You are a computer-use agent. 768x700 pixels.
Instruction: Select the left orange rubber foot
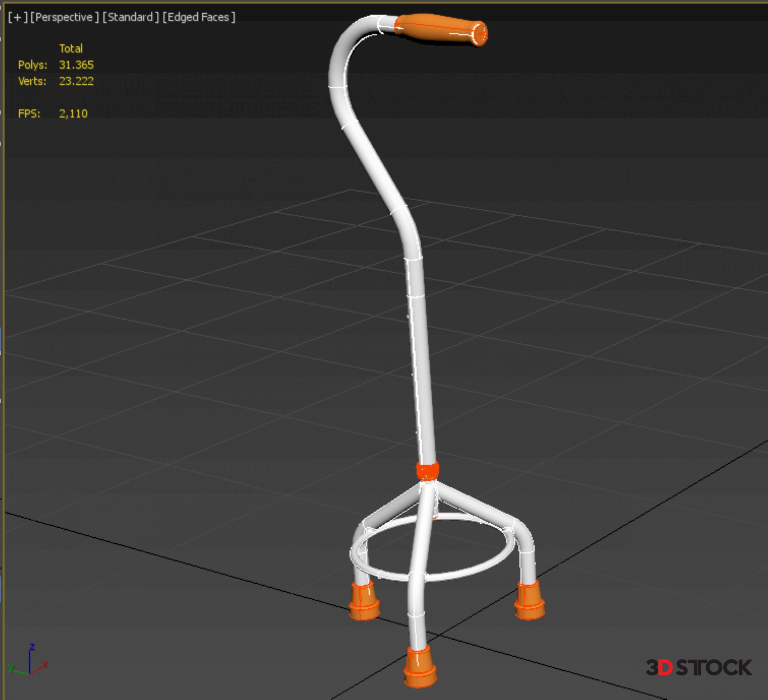point(364,601)
